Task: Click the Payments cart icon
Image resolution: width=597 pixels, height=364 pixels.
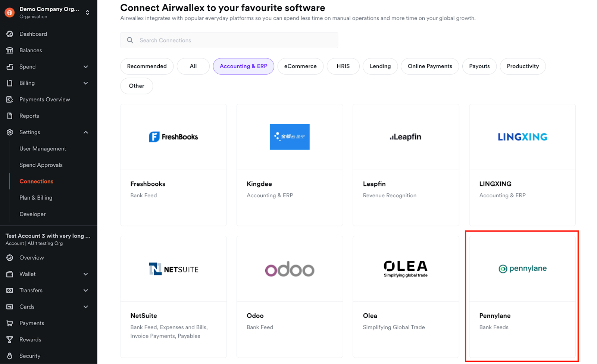Action: (10, 323)
